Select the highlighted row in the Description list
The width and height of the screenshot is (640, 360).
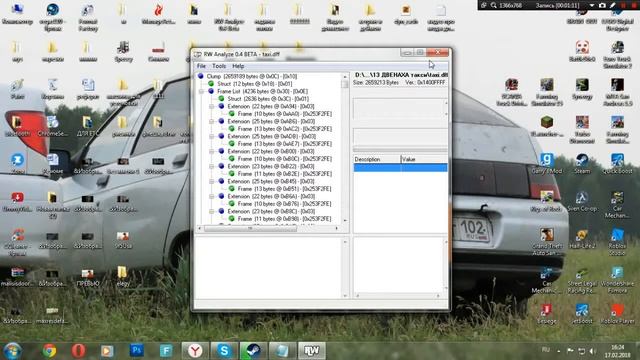tap(400, 167)
